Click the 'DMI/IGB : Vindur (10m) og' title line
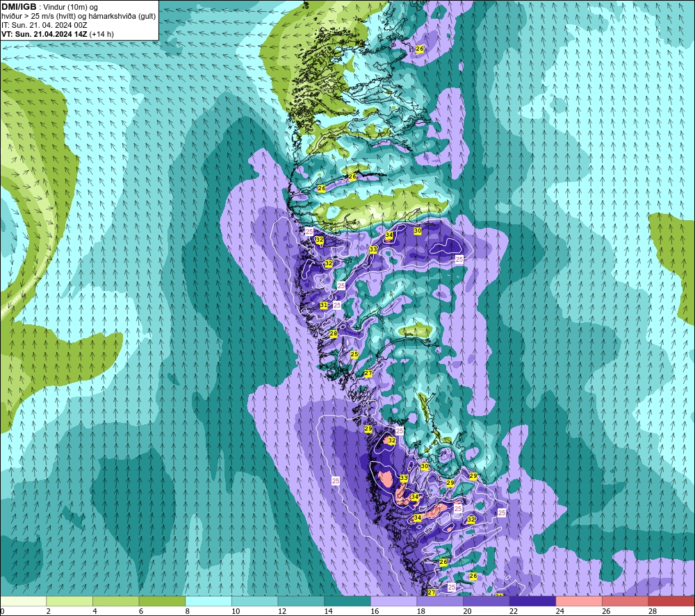 49,7
